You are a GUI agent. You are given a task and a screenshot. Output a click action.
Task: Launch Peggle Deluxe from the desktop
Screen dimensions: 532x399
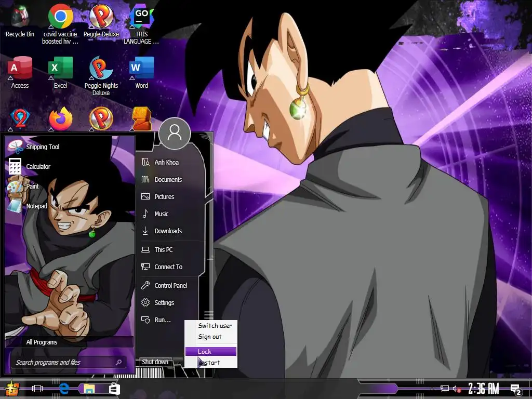pos(101,20)
